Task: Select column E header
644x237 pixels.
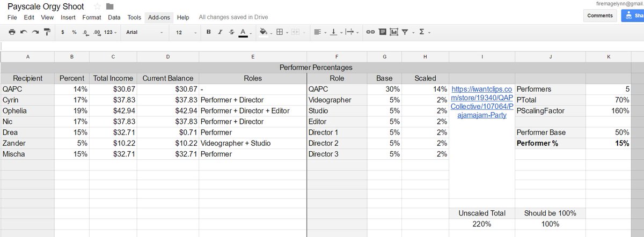Action: pos(253,57)
